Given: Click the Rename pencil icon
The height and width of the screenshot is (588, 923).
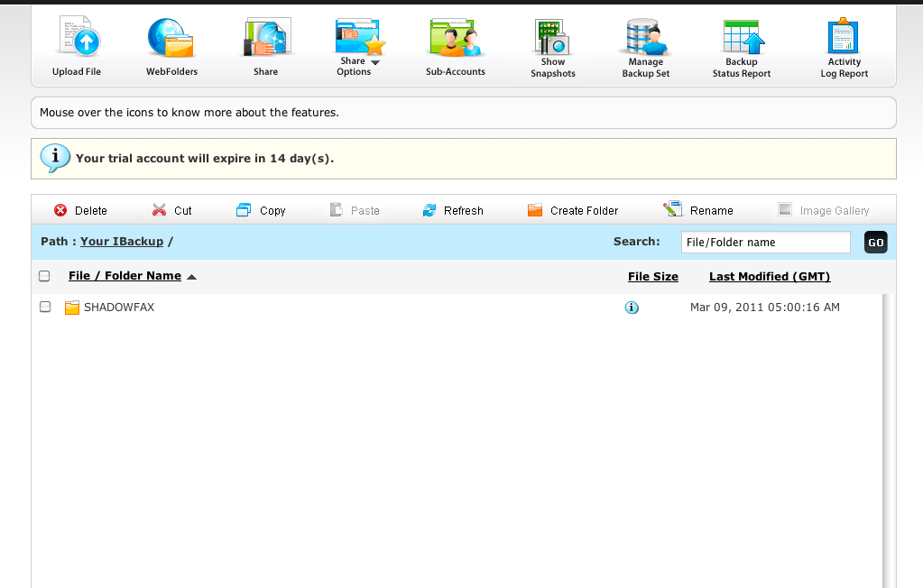Looking at the screenshot, I should [673, 209].
